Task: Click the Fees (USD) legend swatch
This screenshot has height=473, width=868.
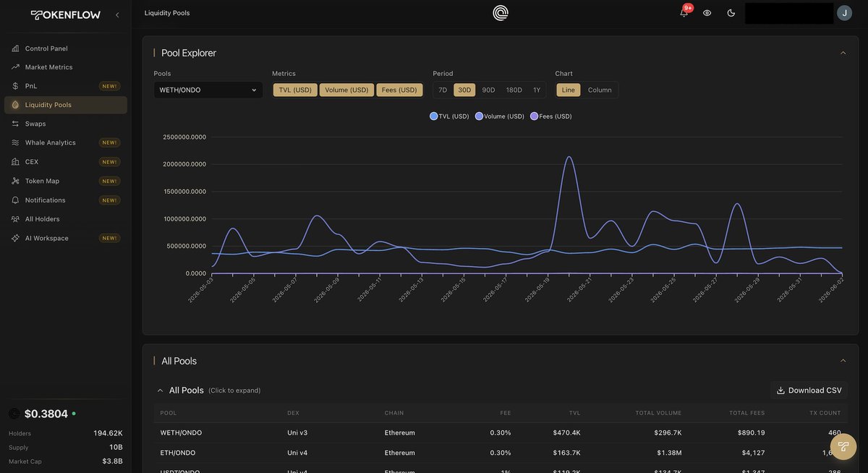Action: (x=535, y=116)
